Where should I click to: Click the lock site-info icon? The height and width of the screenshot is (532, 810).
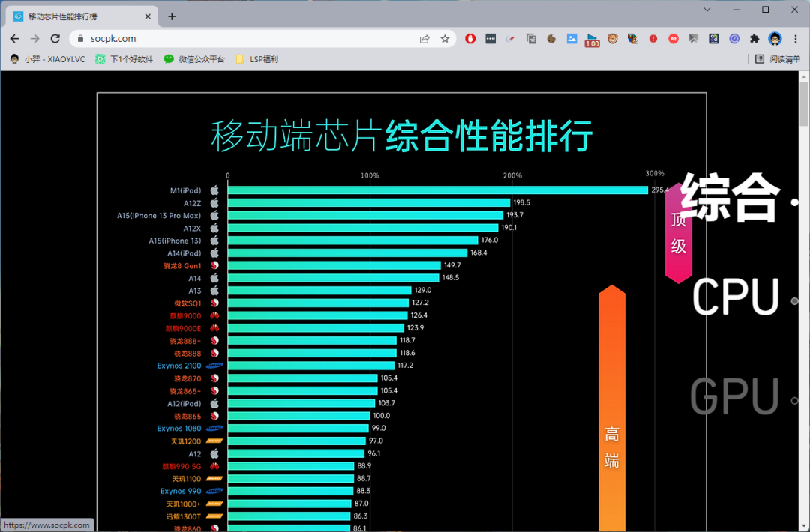coord(80,39)
